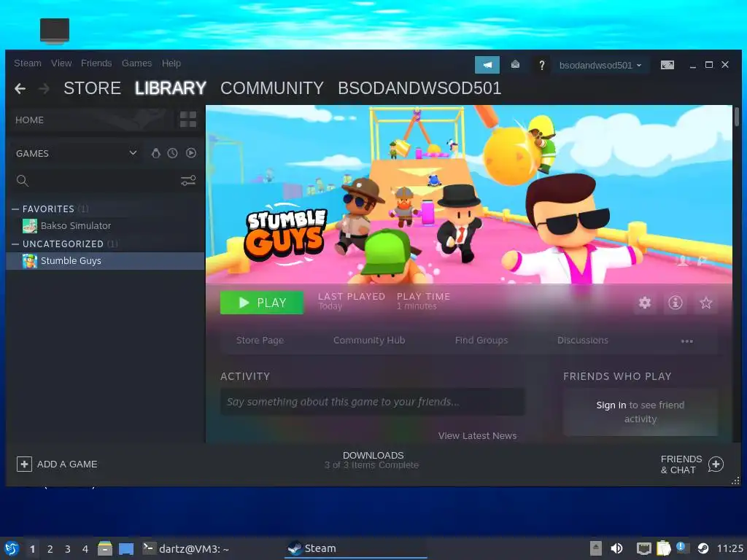Toggle the ready-to-play filter icon
The image size is (747, 560).
pos(191,153)
